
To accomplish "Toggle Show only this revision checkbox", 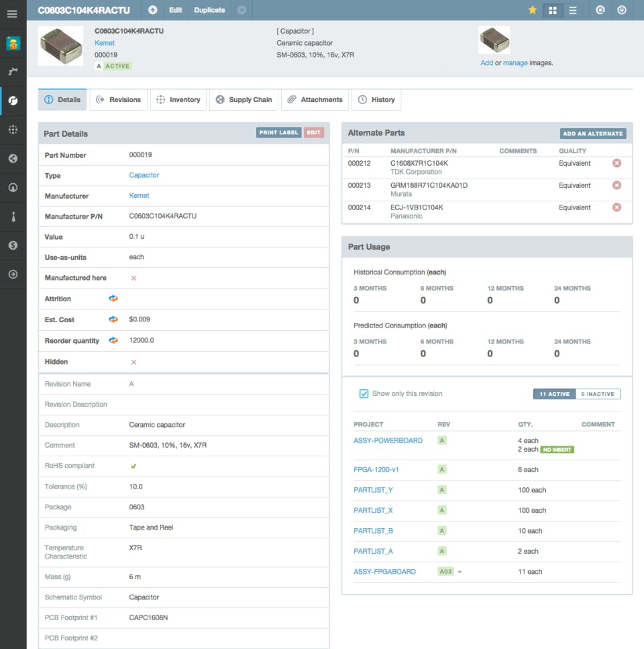I will click(364, 394).
